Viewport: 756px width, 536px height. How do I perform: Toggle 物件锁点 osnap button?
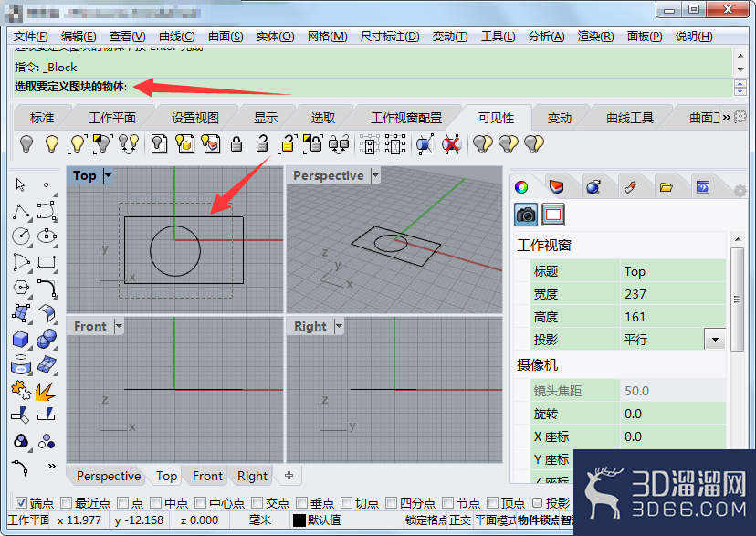539,520
